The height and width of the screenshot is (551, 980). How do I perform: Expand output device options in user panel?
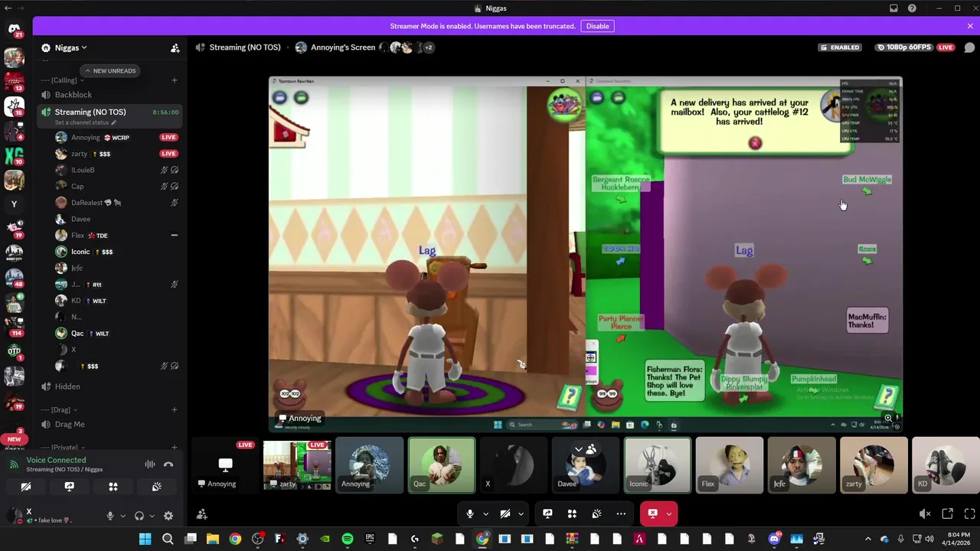tap(152, 516)
